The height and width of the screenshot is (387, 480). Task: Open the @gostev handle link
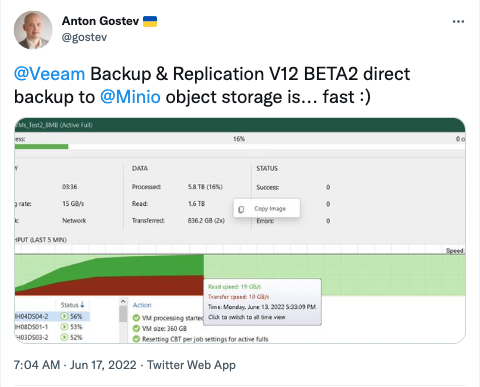tap(84, 37)
